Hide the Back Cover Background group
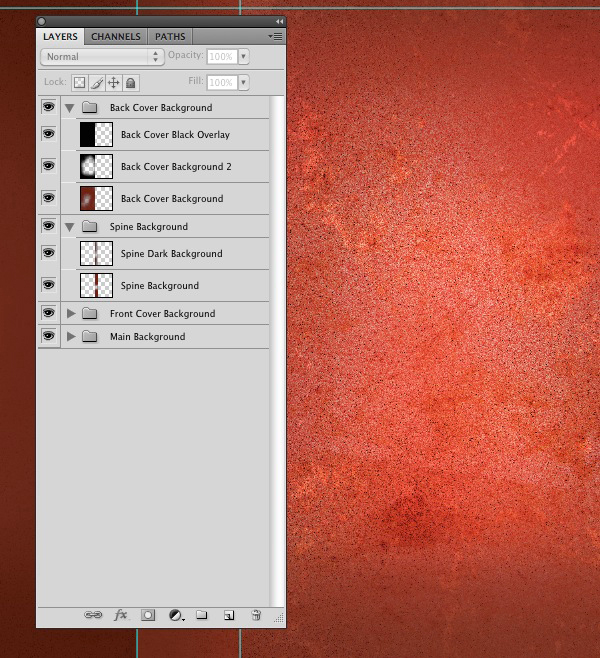600x658 pixels. tap(49, 107)
